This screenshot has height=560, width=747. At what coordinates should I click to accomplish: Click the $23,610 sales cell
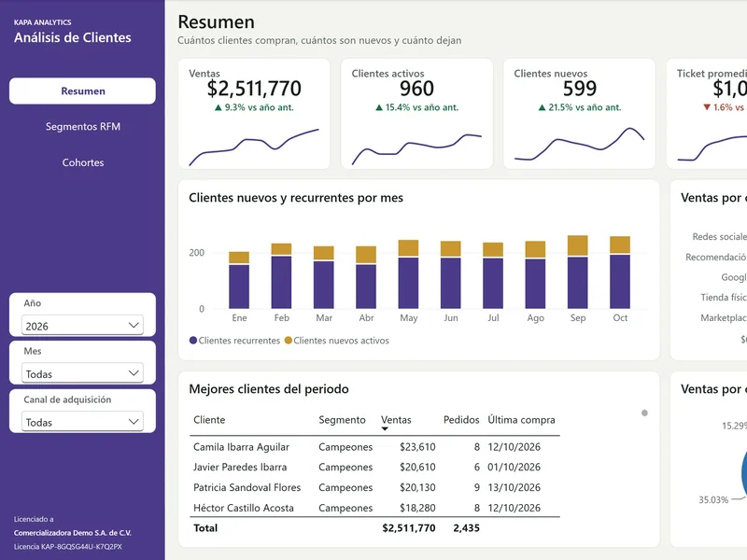click(x=417, y=447)
